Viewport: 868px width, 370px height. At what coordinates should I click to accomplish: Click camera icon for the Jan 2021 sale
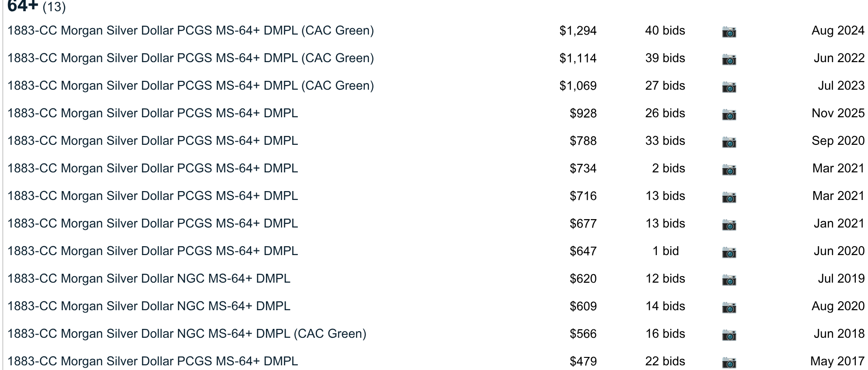pos(729,225)
